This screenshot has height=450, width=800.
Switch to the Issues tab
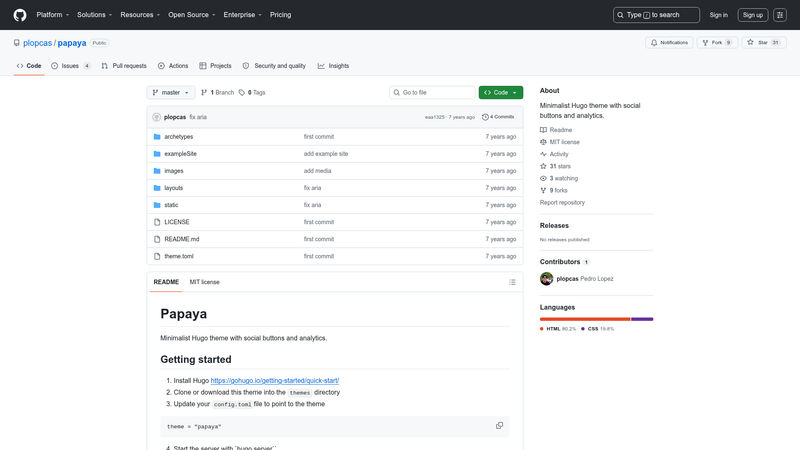71,66
